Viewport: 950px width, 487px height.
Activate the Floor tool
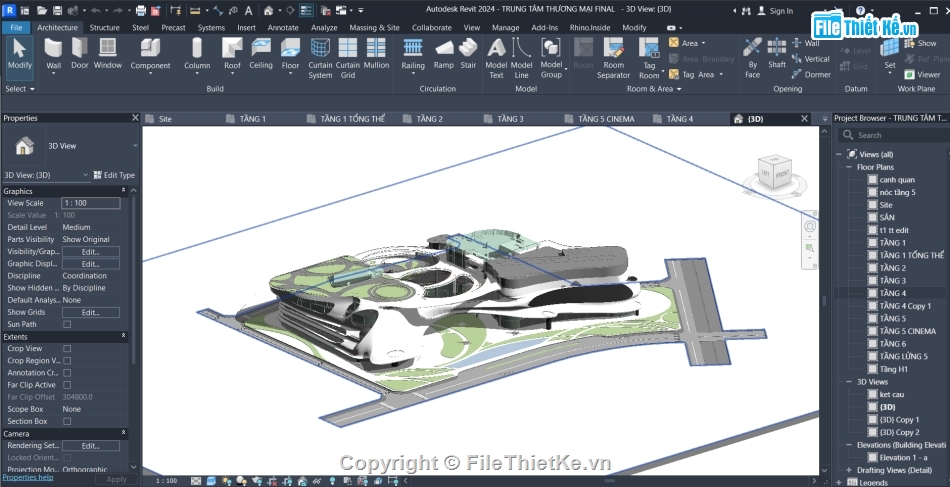(290, 55)
